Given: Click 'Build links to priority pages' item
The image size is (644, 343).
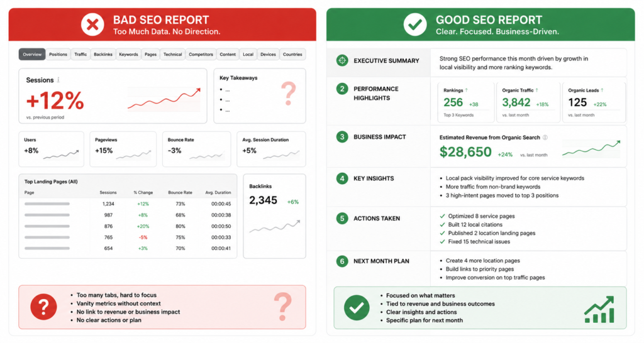Looking at the screenshot, I should coord(480,269).
